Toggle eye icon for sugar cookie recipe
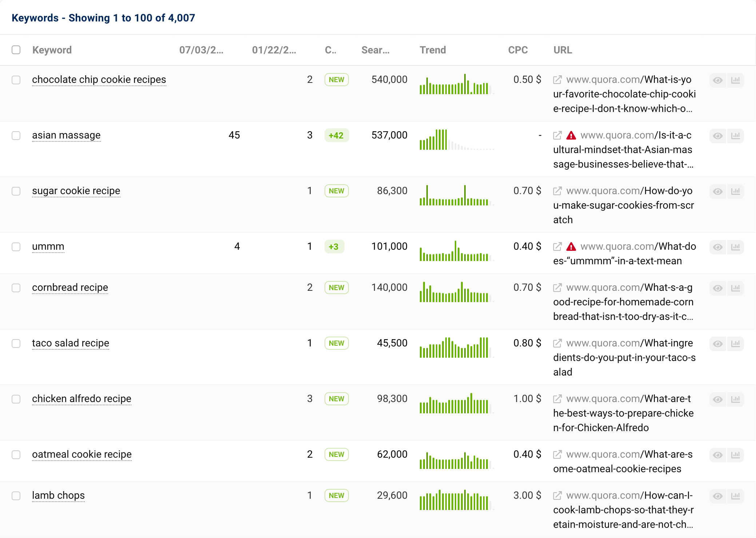 tap(718, 191)
